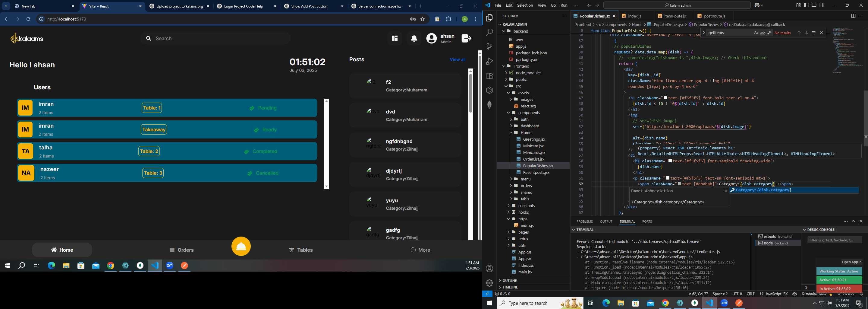Open the More option in the bottom navigation
The height and width of the screenshot is (309, 868).
pyautogui.click(x=420, y=250)
